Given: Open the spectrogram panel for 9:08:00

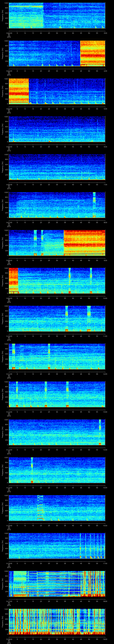Looking at the screenshot, I should point(57,243).
